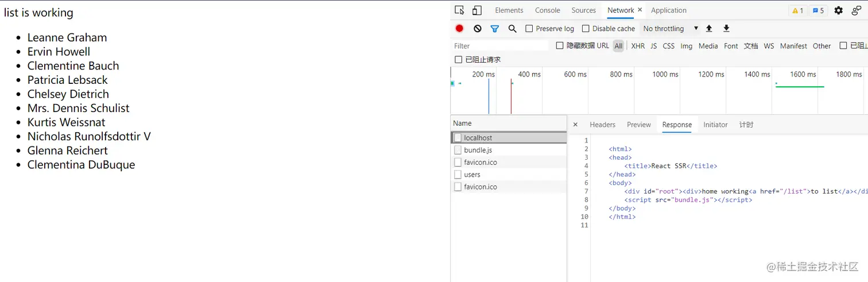Click the 200 ms timeline mark

point(483,74)
